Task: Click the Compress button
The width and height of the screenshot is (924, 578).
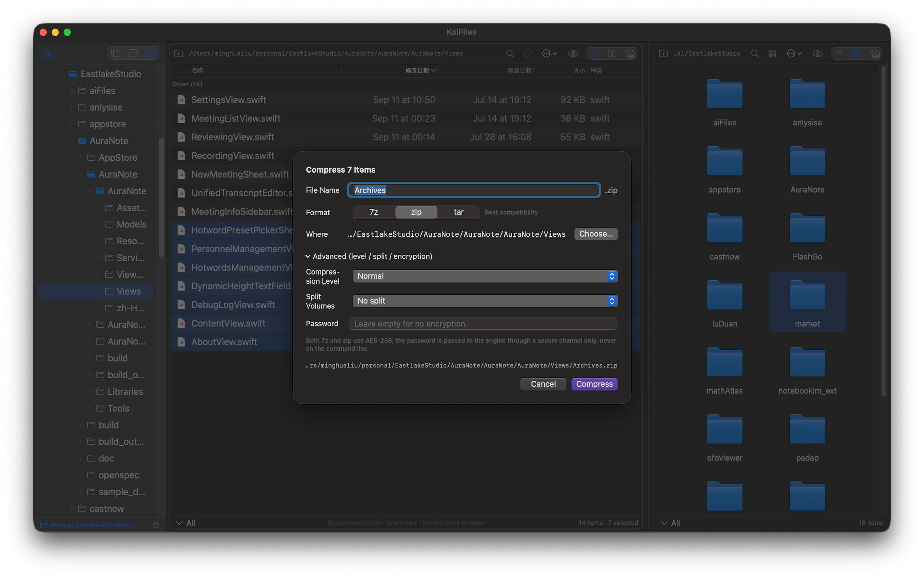Action: [594, 384]
